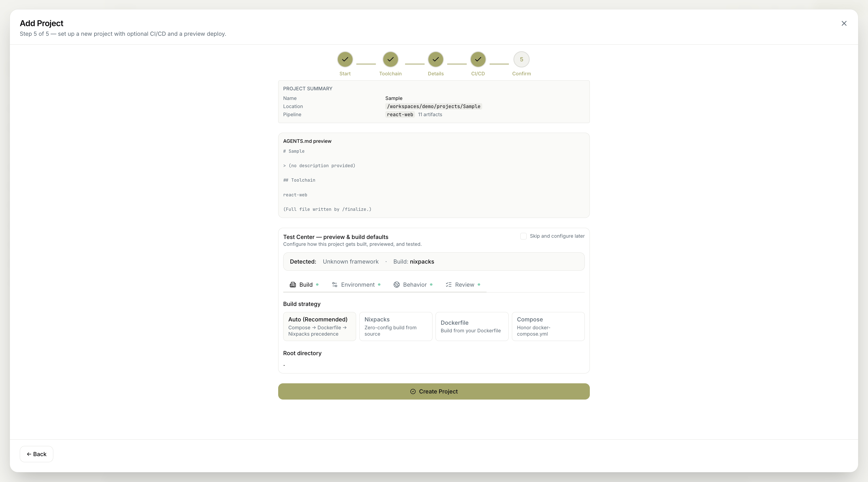The height and width of the screenshot is (482, 868).
Task: Close the Add Project dialog
Action: coord(844,23)
